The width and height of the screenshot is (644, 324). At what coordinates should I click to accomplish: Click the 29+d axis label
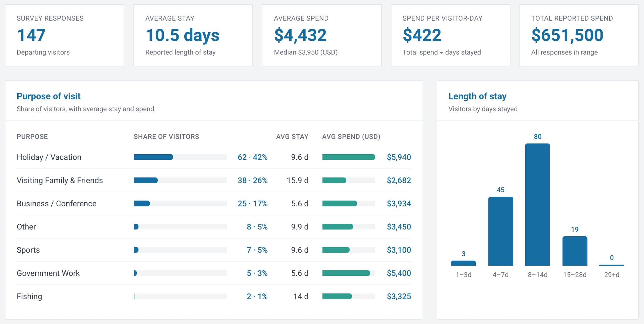tap(612, 275)
